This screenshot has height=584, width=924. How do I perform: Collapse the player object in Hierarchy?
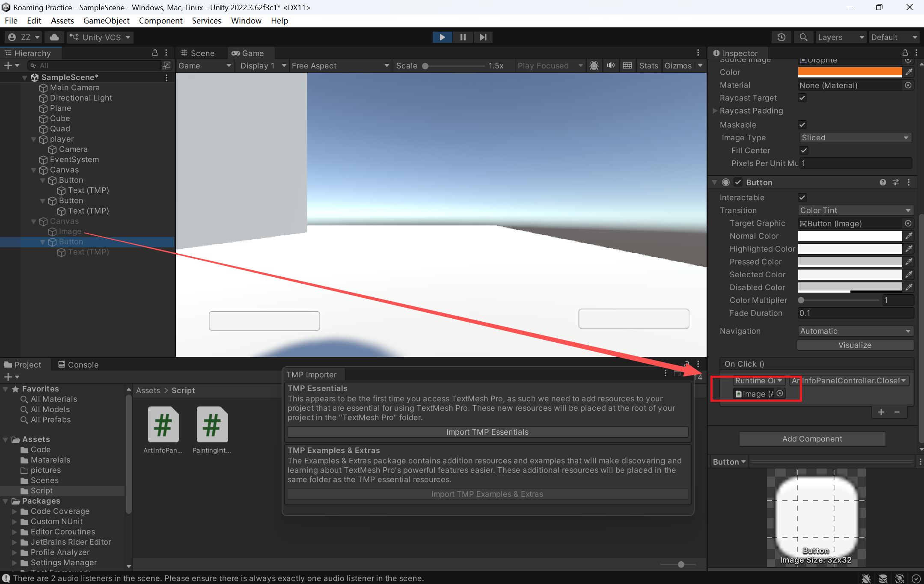[x=34, y=139]
